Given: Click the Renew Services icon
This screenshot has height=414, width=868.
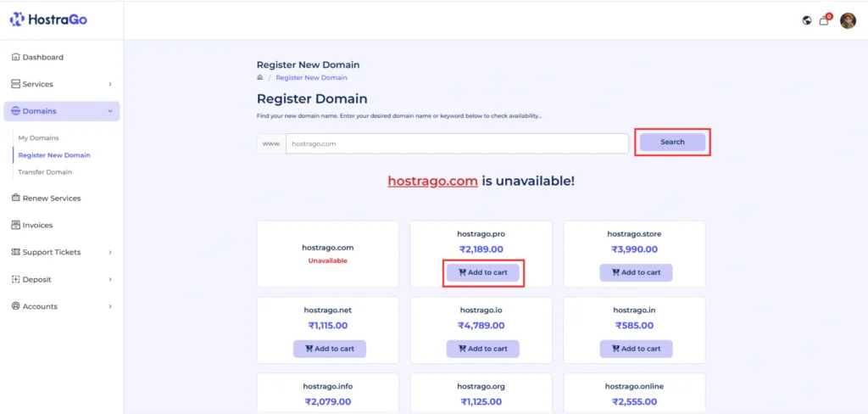Looking at the screenshot, I should (15, 198).
